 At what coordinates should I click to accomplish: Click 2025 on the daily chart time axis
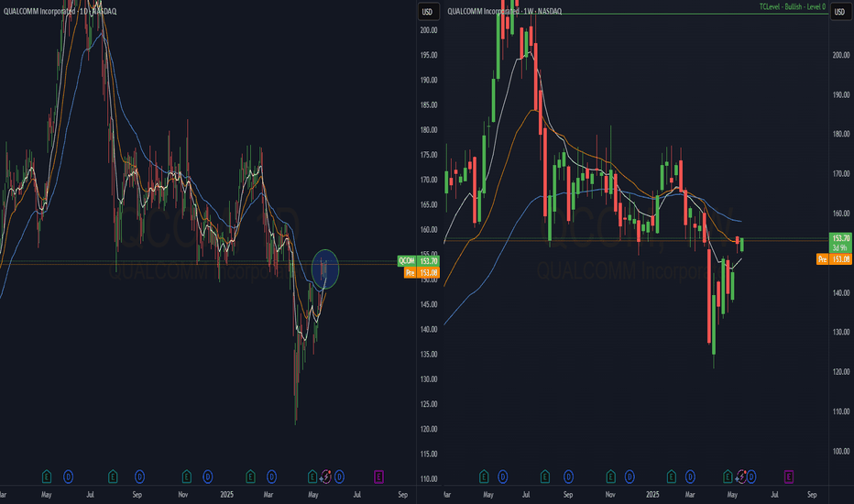click(x=226, y=495)
